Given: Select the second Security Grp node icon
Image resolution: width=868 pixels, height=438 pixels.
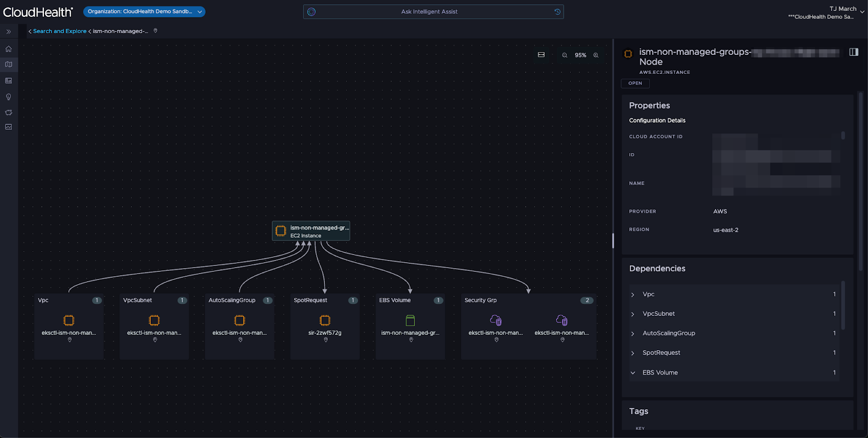Looking at the screenshot, I should [x=562, y=320].
